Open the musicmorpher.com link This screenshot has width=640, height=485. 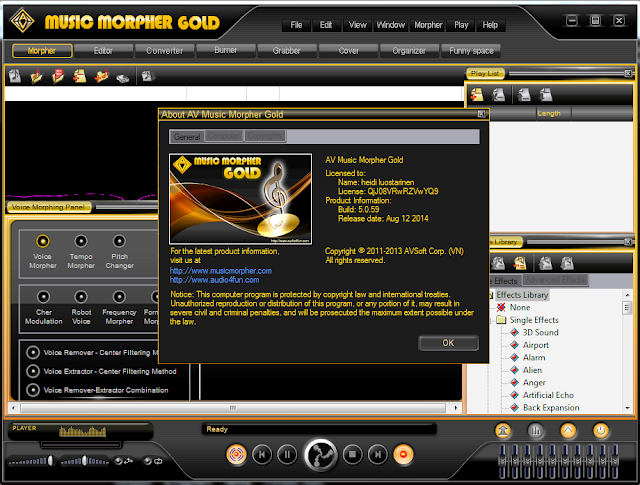pos(221,271)
